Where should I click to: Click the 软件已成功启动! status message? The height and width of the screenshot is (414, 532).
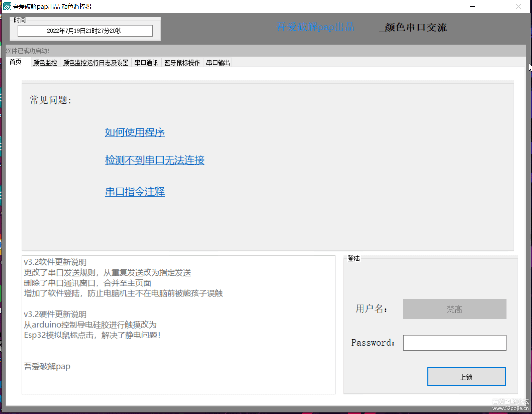[27, 51]
